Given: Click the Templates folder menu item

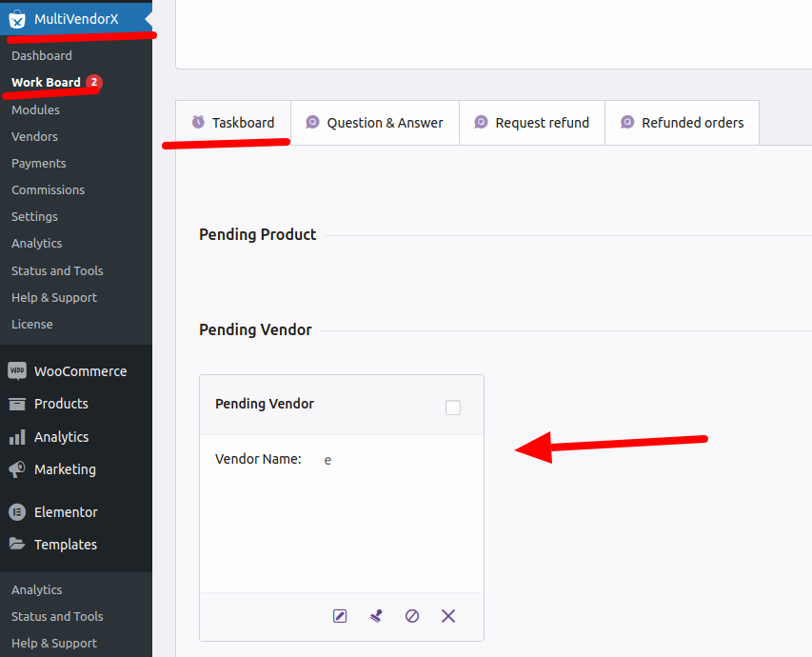Looking at the screenshot, I should tap(65, 545).
